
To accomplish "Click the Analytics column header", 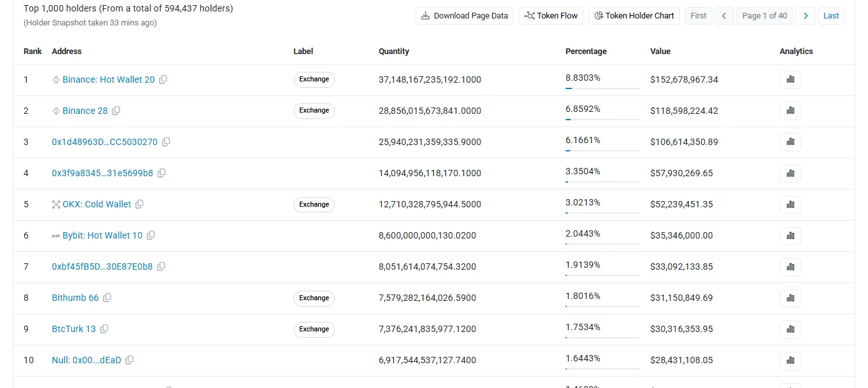I will click(796, 52).
